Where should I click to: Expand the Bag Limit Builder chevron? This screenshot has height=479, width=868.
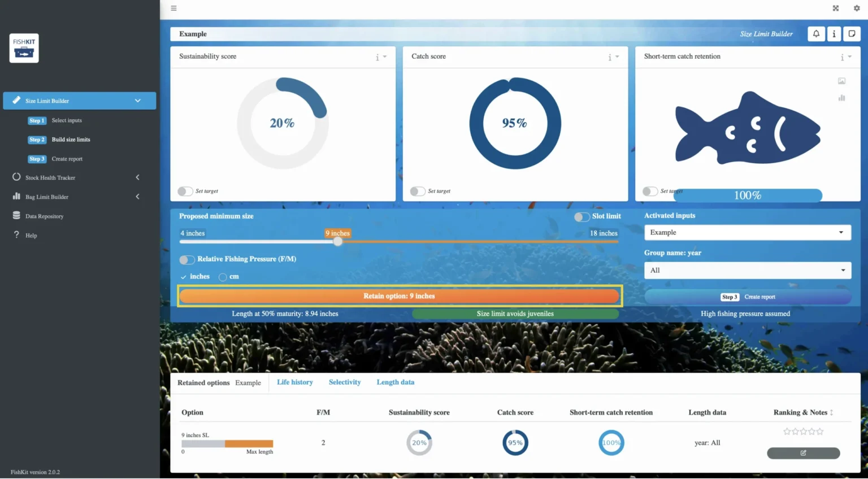(x=137, y=197)
